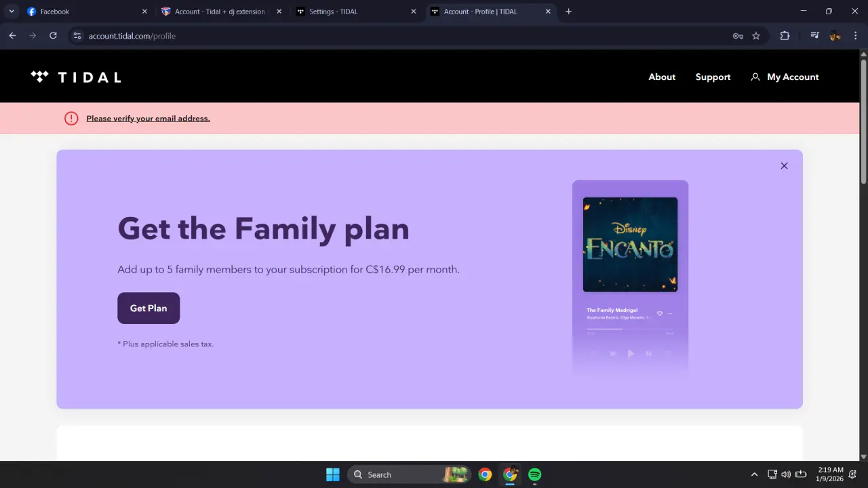
Task: Open Chrome from the taskbar
Action: tap(485, 474)
